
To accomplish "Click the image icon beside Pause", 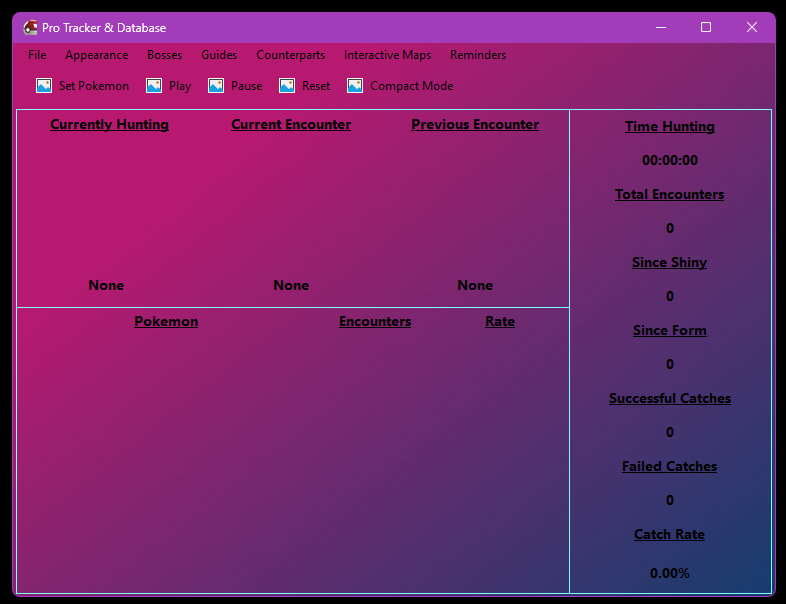I will (216, 86).
